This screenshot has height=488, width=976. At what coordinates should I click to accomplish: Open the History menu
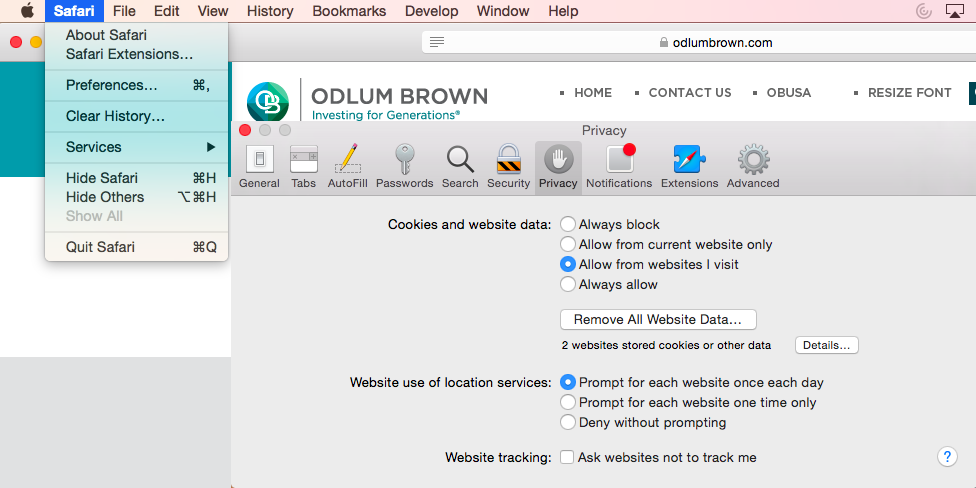(x=270, y=11)
